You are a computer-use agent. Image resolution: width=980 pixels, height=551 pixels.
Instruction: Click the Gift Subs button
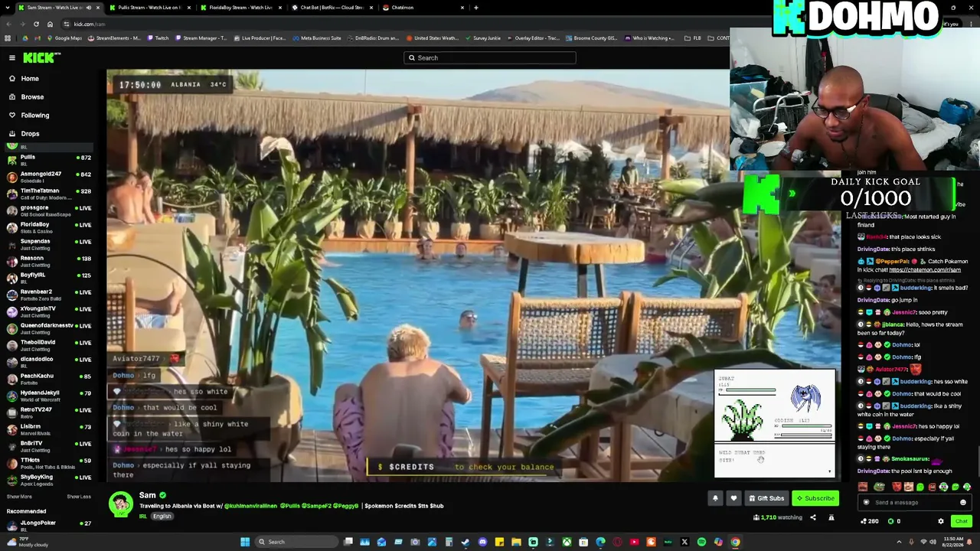tap(766, 498)
